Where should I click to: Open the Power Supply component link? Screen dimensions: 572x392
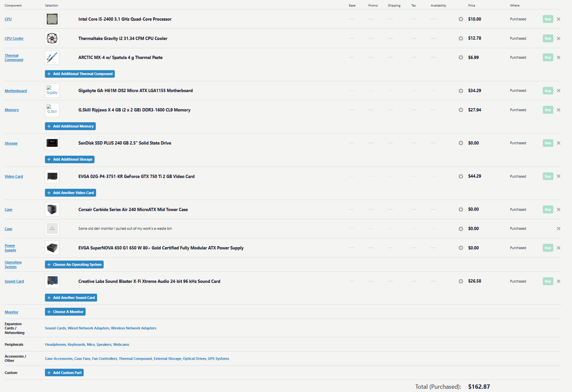10,248
